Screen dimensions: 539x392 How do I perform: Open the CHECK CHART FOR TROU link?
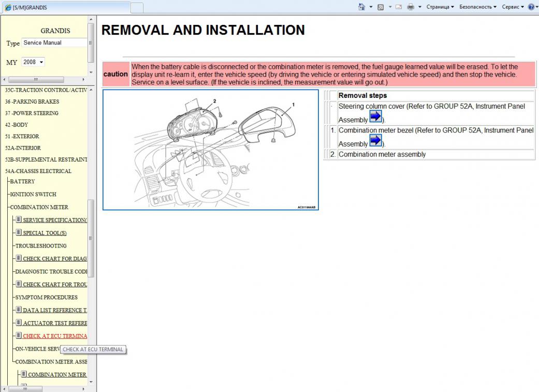(x=55, y=285)
